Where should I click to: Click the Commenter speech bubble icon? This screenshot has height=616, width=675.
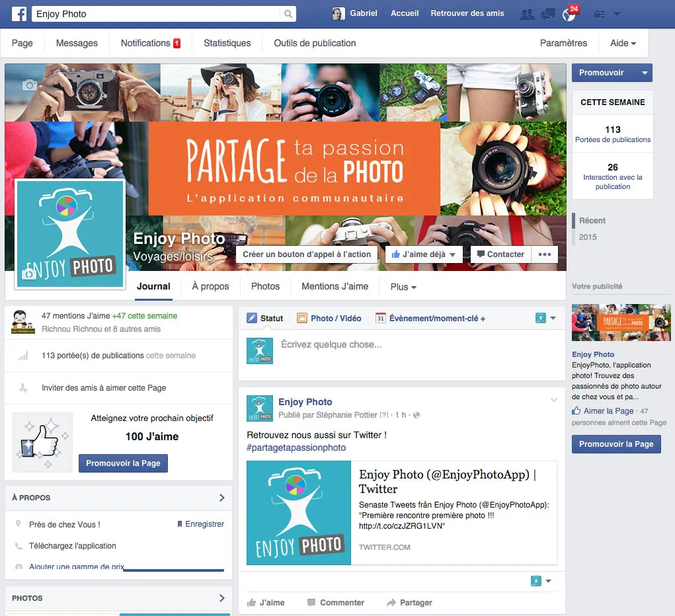pyautogui.click(x=311, y=602)
